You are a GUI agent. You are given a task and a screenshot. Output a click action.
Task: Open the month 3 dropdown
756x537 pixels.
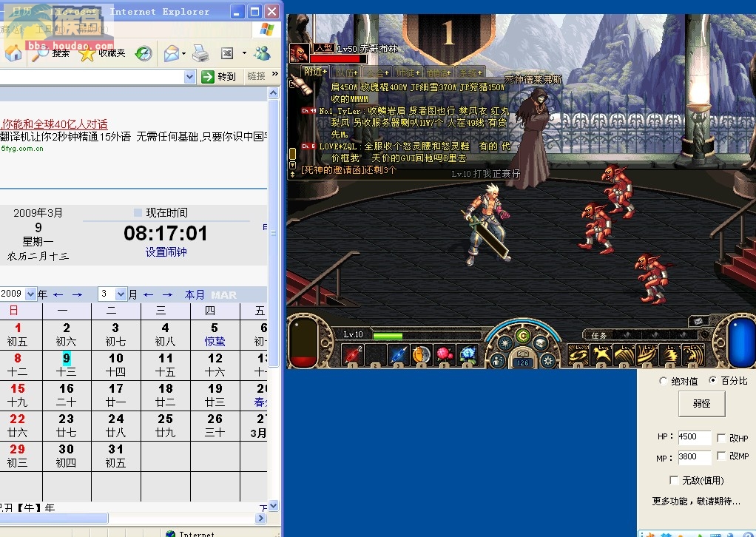(x=121, y=294)
